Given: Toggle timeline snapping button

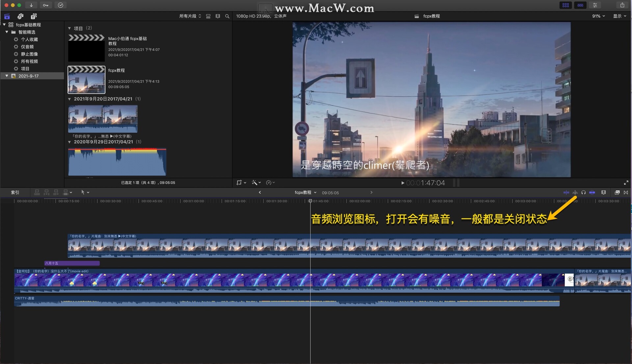Looking at the screenshot, I should [x=592, y=192].
